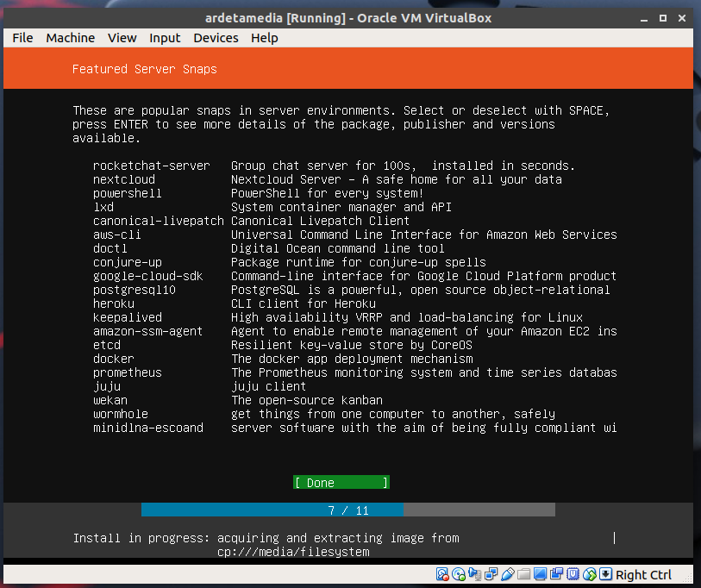The height and width of the screenshot is (588, 701).
Task: Open the Machine menu
Action: click(x=71, y=38)
